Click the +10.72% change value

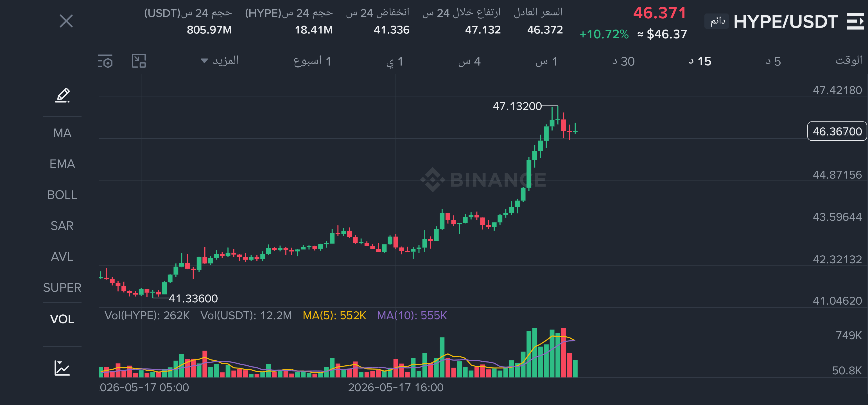[x=604, y=34]
